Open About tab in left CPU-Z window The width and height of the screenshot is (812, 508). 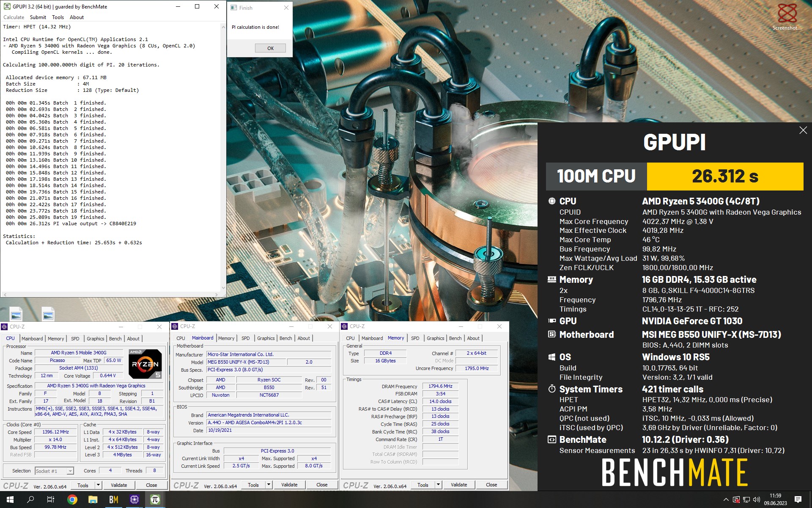pos(133,339)
